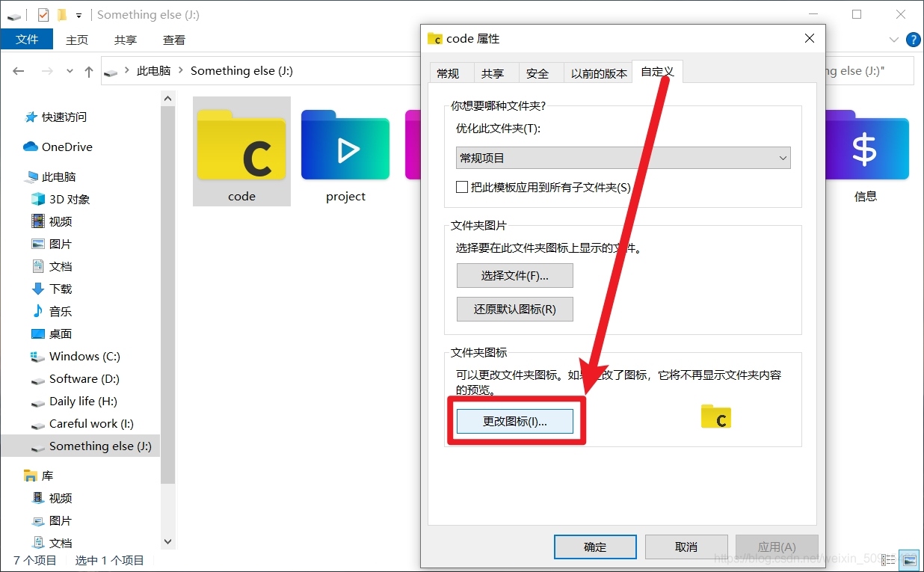Open the 常规 tab in properties dialog
The height and width of the screenshot is (572, 924).
coord(448,73)
